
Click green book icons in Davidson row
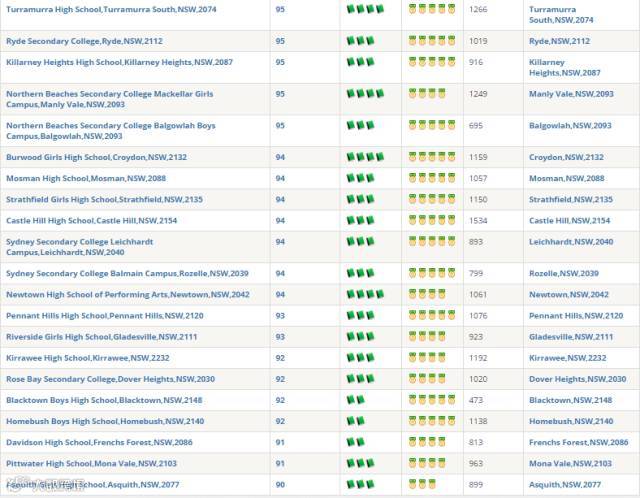356,442
